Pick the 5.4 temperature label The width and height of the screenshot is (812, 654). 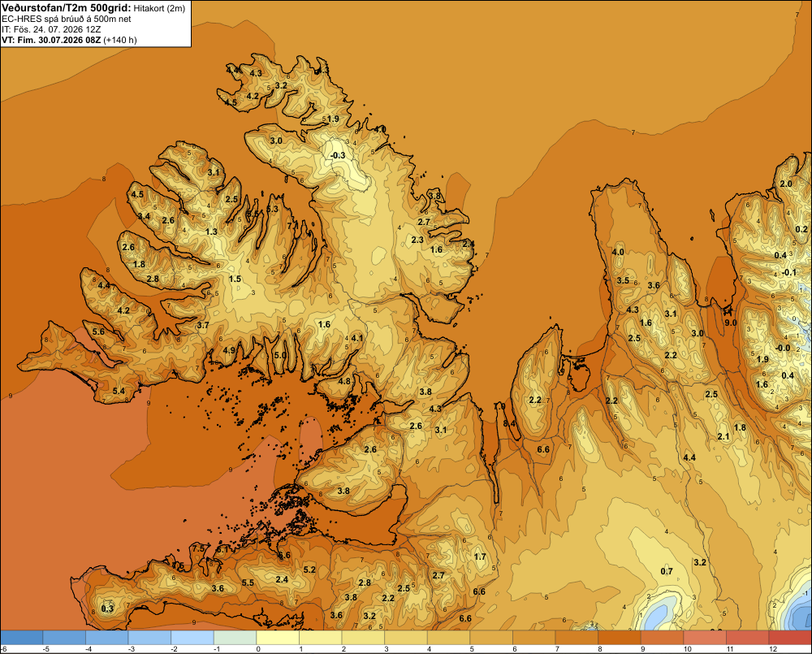119,391
